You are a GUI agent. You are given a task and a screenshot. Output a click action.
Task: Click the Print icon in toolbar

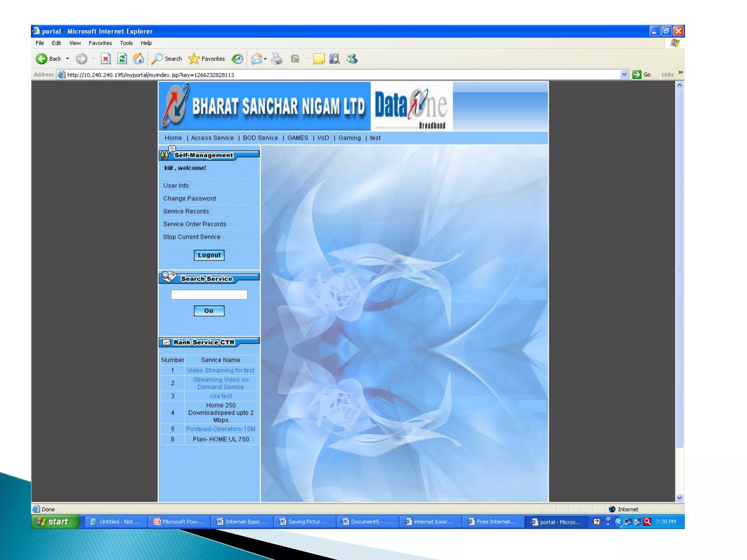coord(277,59)
